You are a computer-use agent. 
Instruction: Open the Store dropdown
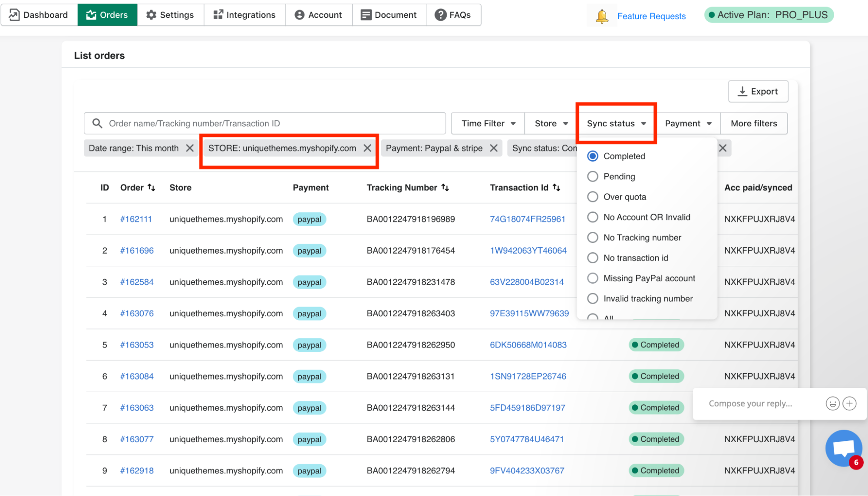point(551,123)
